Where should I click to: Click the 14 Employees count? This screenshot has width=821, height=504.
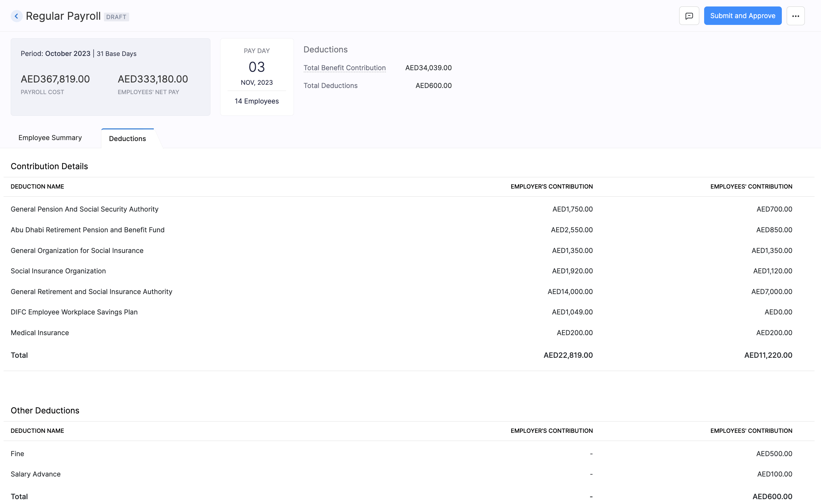(256, 101)
